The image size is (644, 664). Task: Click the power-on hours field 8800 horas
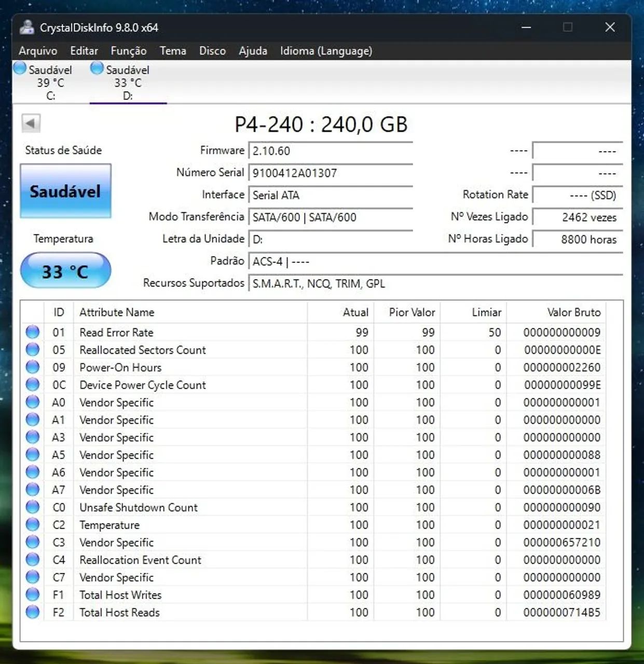coord(578,239)
